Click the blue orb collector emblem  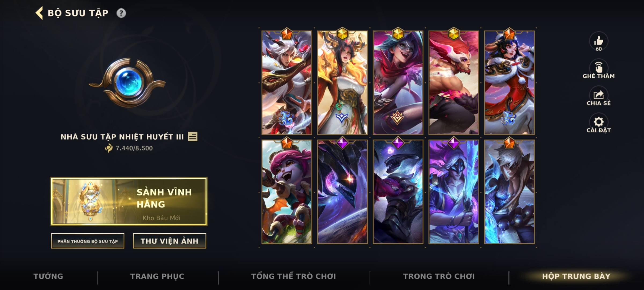[127, 82]
